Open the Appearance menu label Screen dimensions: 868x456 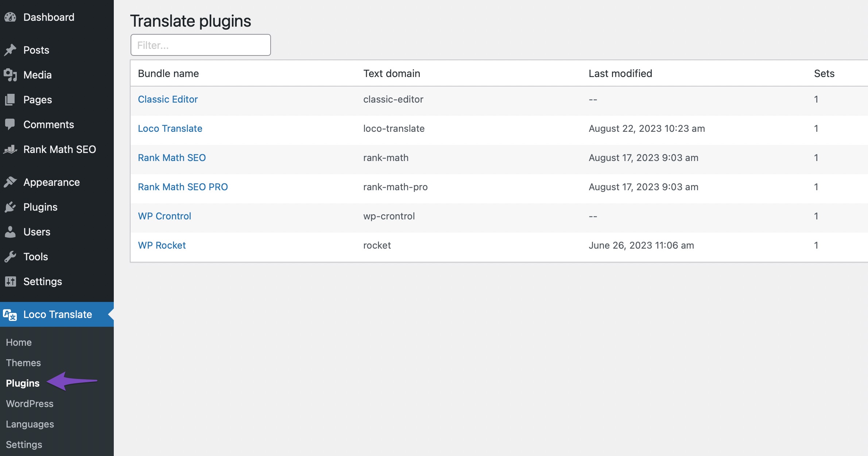pos(51,182)
